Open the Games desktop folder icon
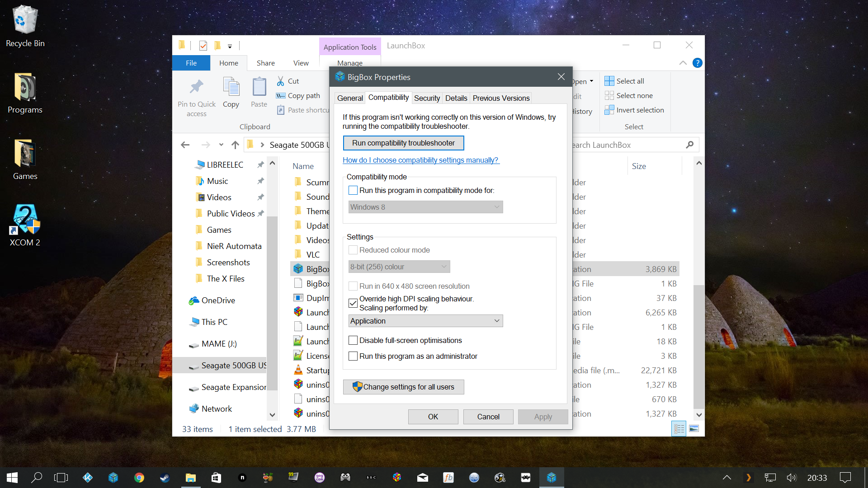 pyautogui.click(x=25, y=160)
